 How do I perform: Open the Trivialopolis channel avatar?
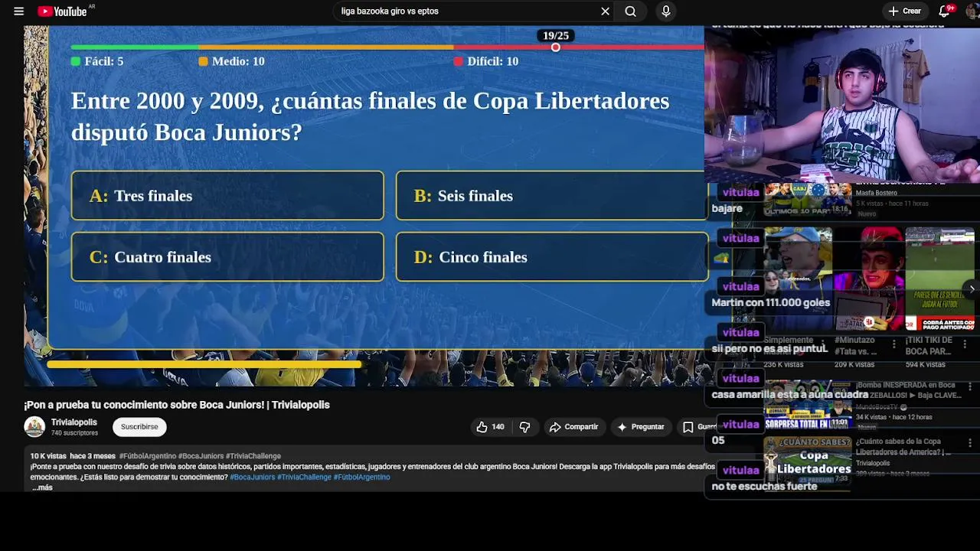pos(34,427)
